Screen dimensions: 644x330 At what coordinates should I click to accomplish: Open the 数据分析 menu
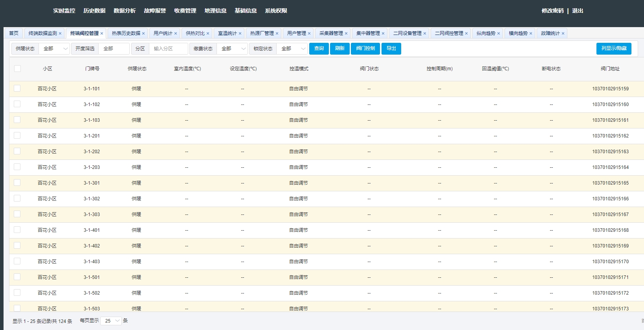click(x=125, y=11)
